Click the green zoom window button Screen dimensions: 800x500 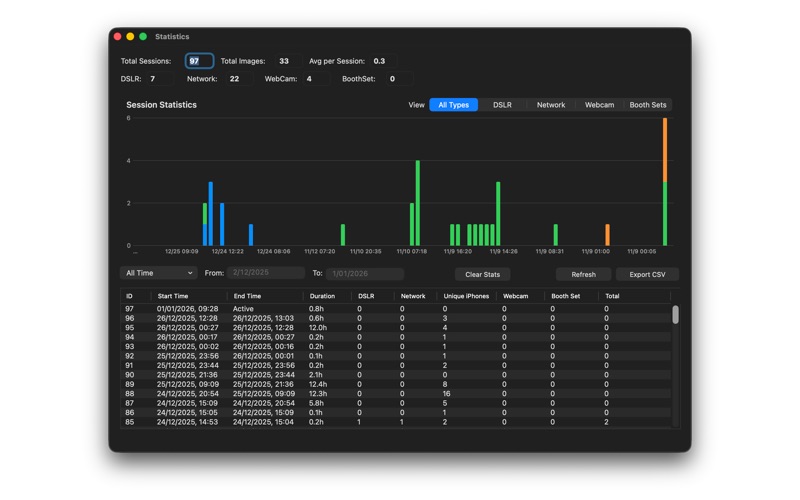(143, 36)
